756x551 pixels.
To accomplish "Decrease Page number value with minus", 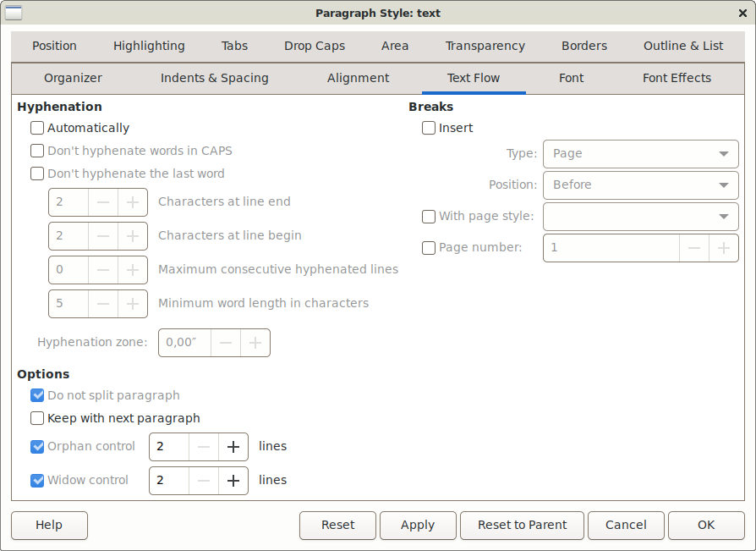I will point(693,248).
